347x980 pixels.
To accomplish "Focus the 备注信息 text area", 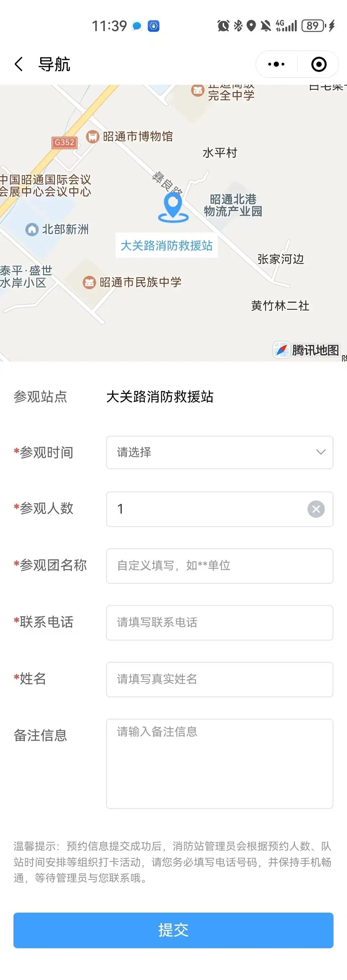I will tap(219, 763).
